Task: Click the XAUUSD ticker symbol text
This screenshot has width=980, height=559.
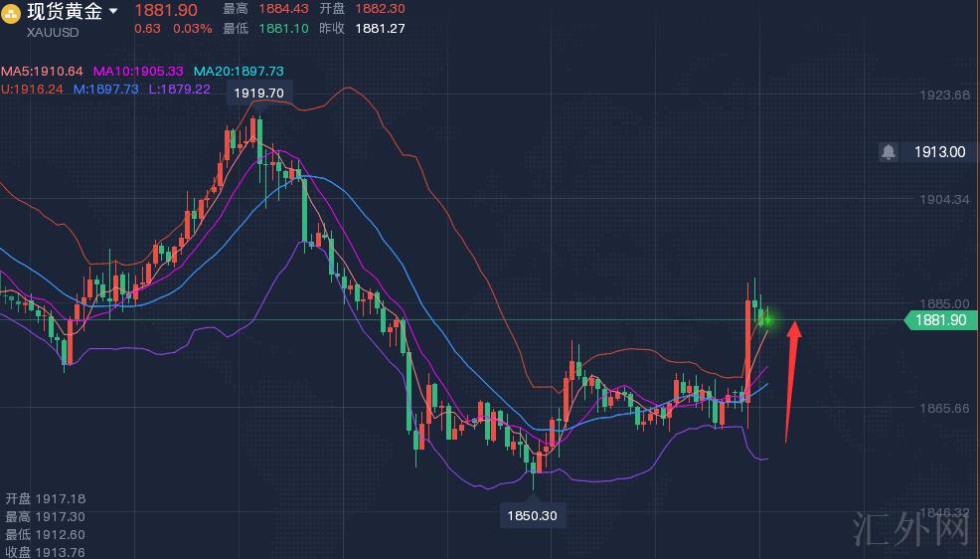Action: click(x=53, y=32)
